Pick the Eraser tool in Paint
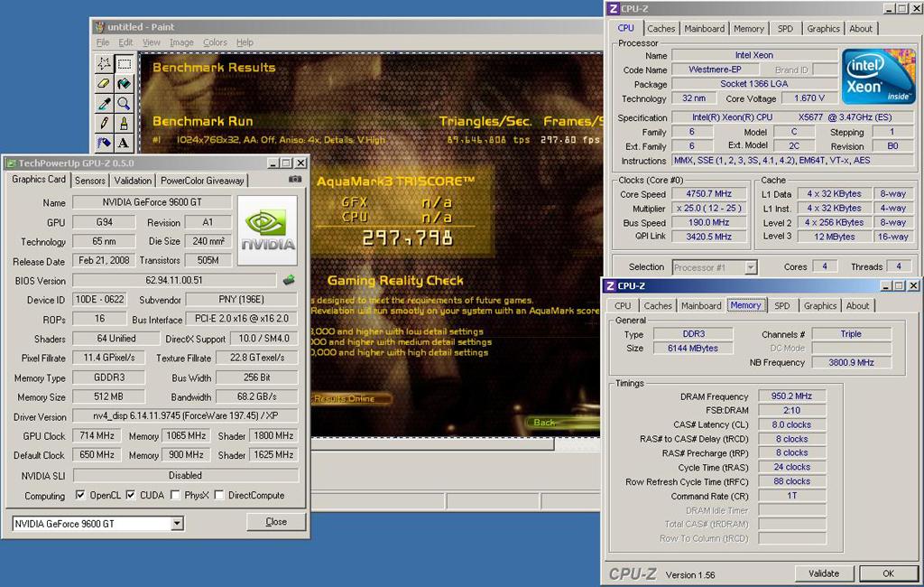The height and width of the screenshot is (587, 924). coord(105,84)
